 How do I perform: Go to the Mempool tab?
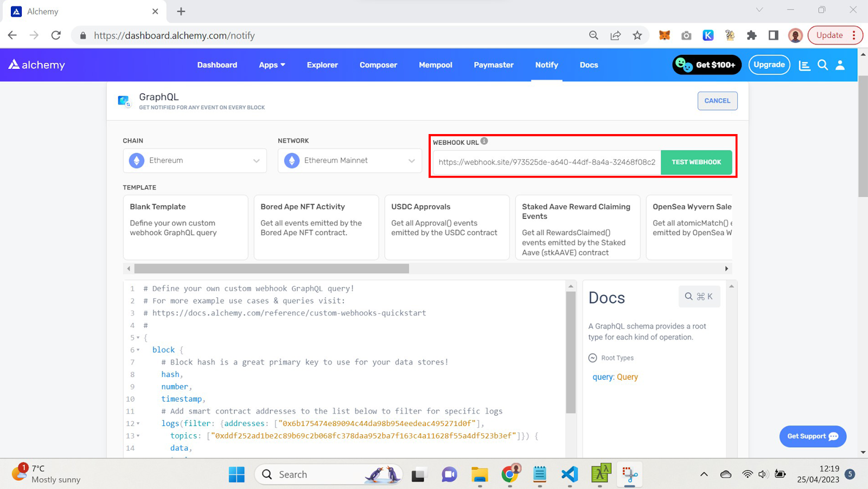click(x=435, y=65)
